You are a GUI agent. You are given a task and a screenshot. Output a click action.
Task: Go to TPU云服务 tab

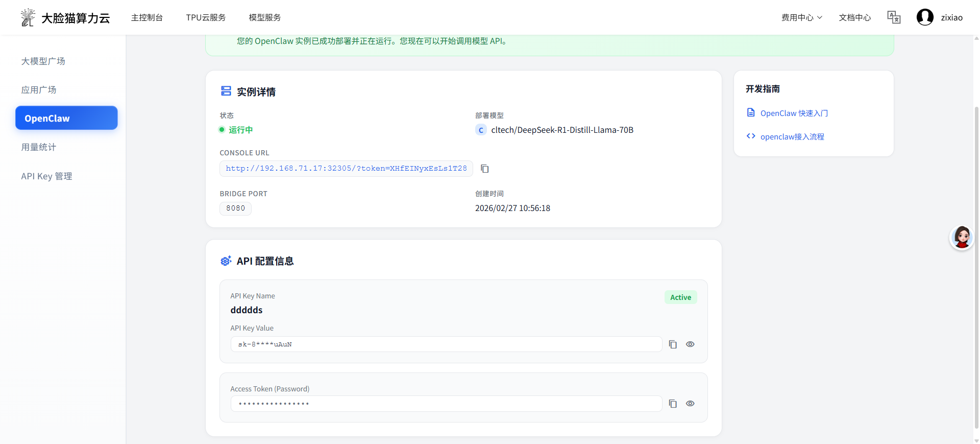click(x=206, y=17)
